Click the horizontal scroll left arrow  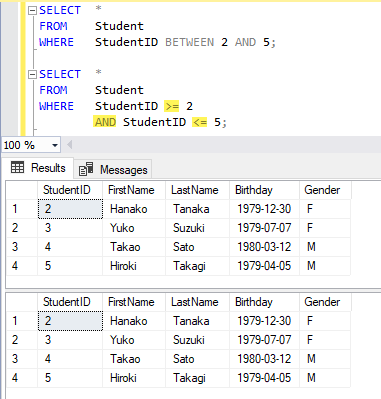[x=69, y=145]
